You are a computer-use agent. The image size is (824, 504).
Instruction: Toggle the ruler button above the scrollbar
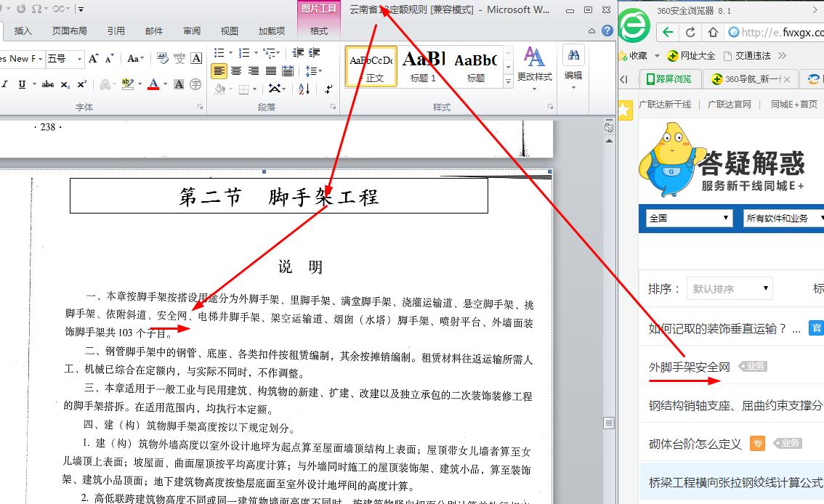pos(609,128)
